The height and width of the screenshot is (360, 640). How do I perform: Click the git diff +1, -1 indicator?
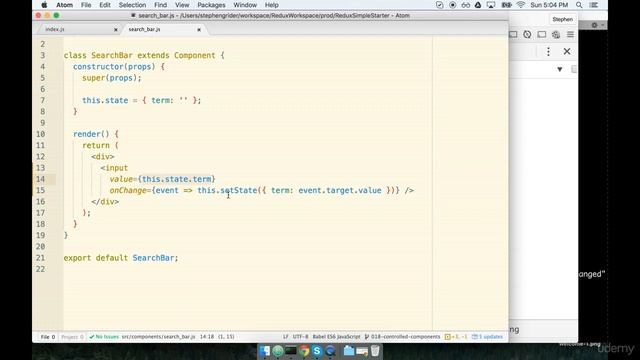456,337
